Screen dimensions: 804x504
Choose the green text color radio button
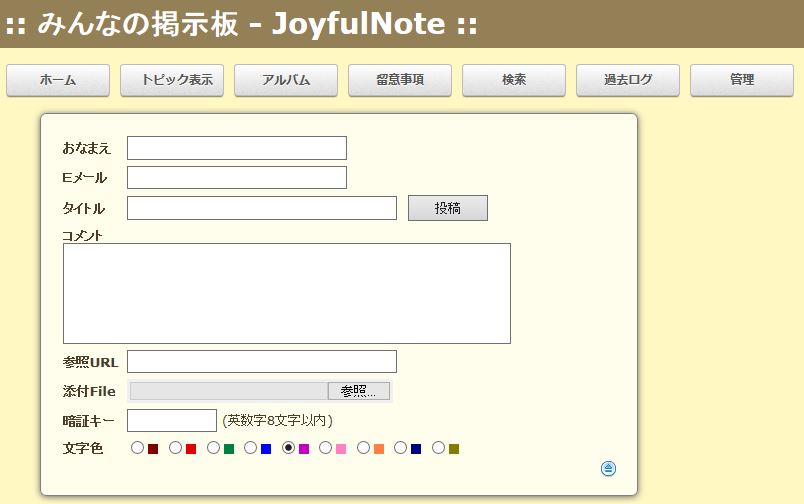[214, 448]
